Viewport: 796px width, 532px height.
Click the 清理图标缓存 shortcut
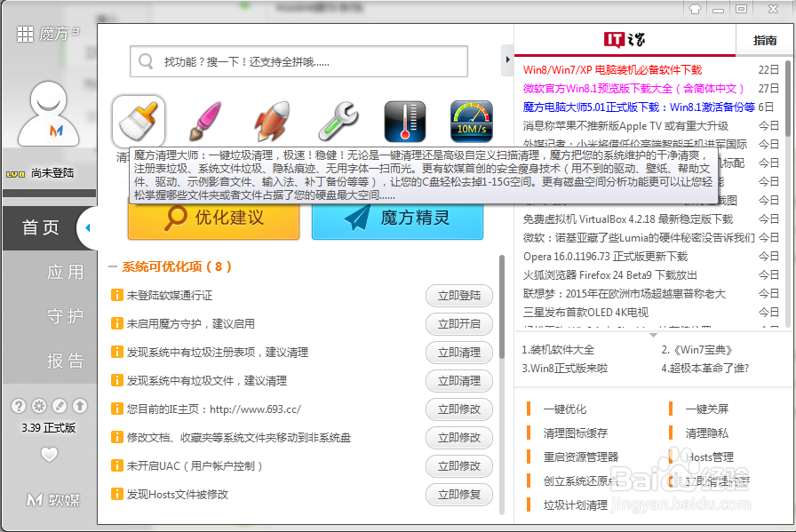(575, 433)
